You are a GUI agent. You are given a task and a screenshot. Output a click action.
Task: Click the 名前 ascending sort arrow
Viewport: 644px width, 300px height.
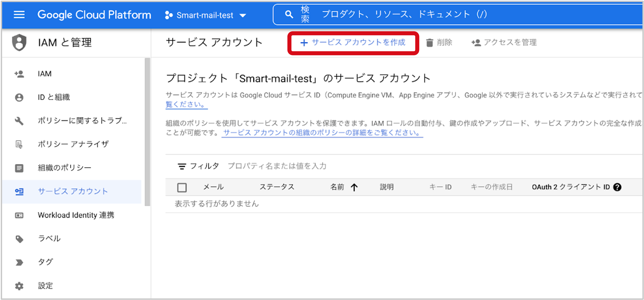[354, 187]
